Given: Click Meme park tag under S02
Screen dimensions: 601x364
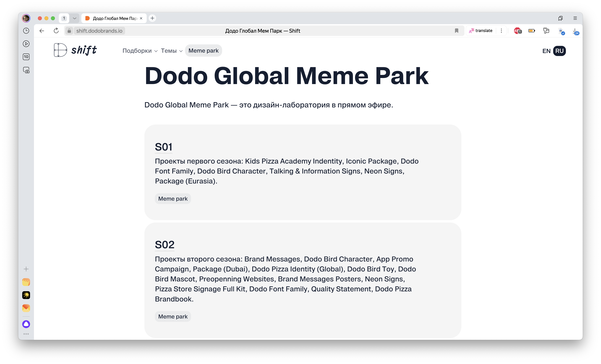Looking at the screenshot, I should 173,317.
